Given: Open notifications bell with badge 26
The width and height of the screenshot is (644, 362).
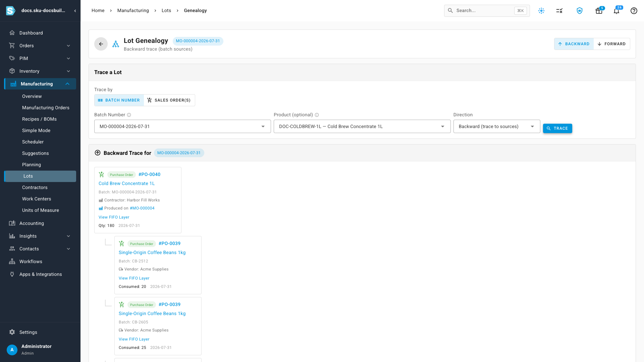Looking at the screenshot, I should (x=616, y=11).
